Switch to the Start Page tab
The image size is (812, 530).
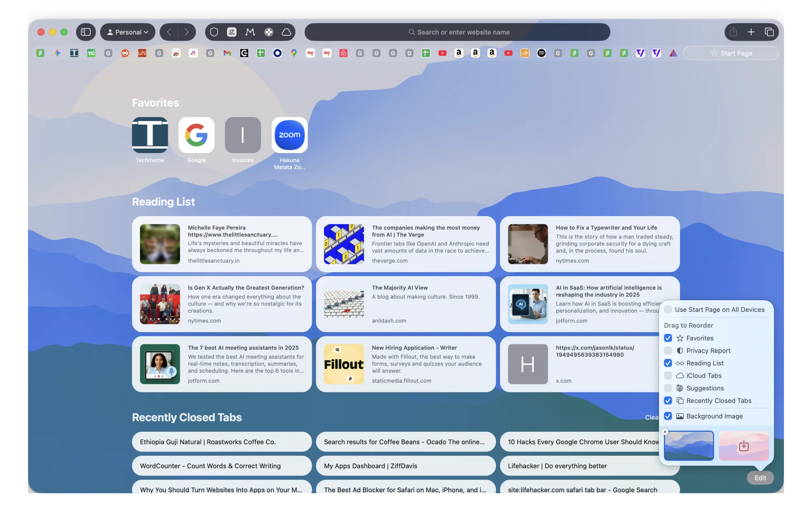[x=731, y=53]
